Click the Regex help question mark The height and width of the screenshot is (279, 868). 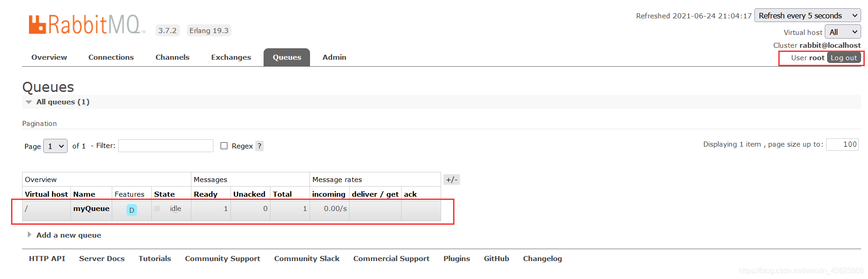[x=259, y=146]
